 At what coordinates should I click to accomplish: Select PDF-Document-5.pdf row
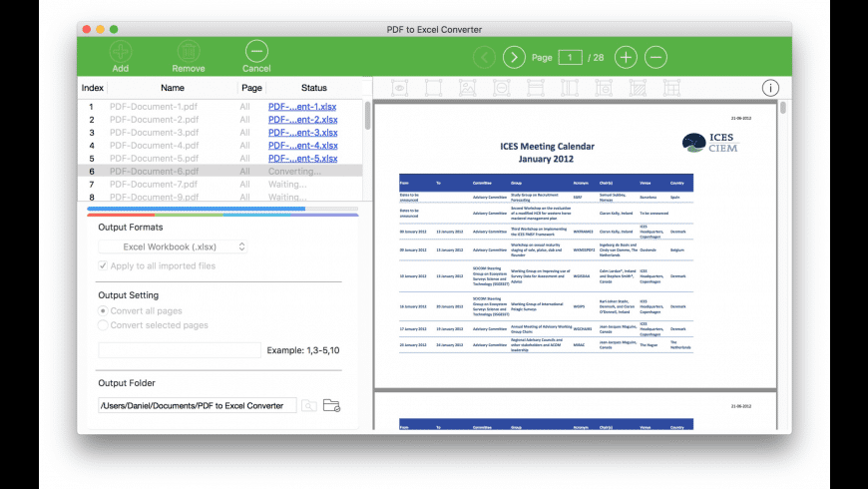[220, 158]
